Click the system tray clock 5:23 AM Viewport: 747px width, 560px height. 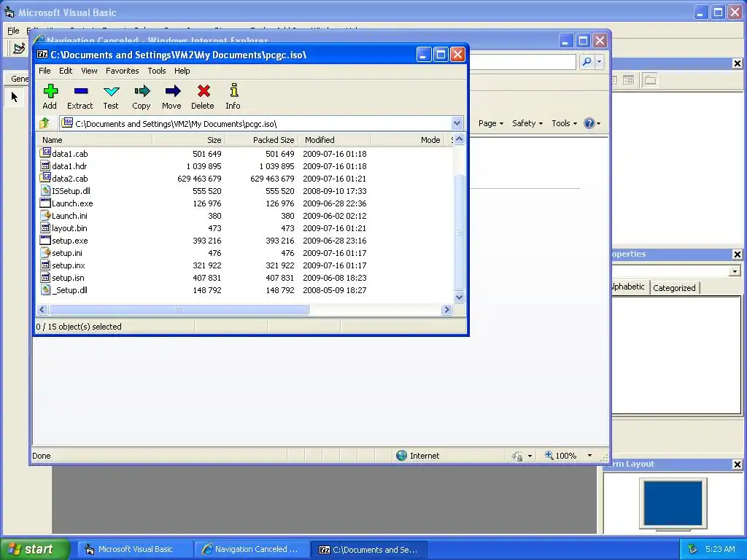point(720,549)
